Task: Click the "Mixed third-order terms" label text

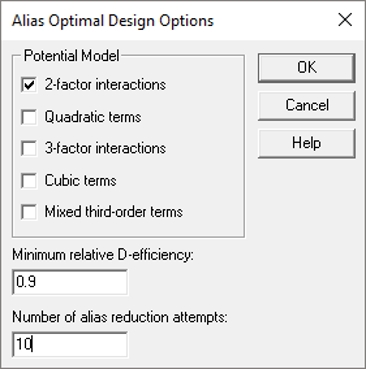Action: 114,212
